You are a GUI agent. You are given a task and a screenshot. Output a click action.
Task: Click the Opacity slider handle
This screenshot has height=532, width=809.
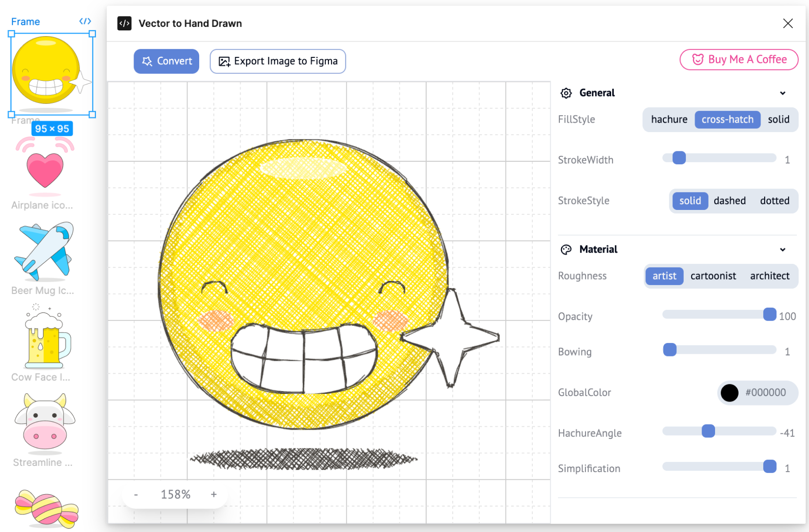770,314
